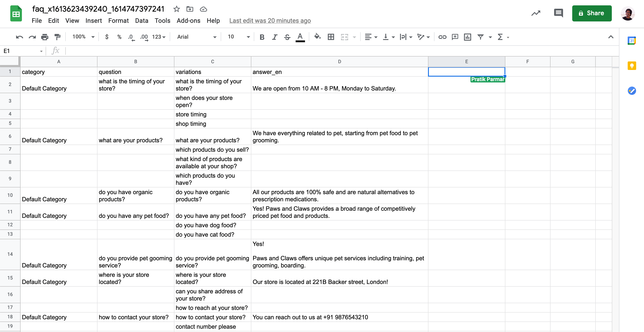This screenshot has height=332, width=644.
Task: Select cell 'store timing'
Action: (212, 114)
